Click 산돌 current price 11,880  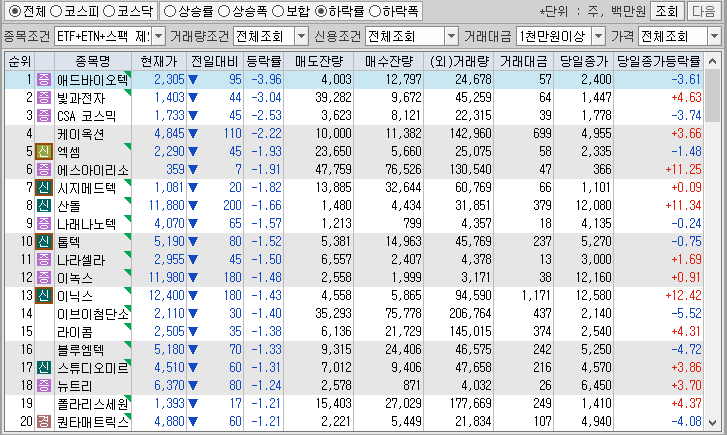166,205
